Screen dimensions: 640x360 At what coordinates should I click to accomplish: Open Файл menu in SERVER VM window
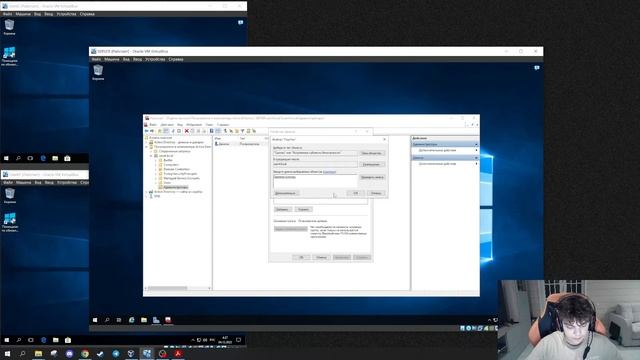96,59
